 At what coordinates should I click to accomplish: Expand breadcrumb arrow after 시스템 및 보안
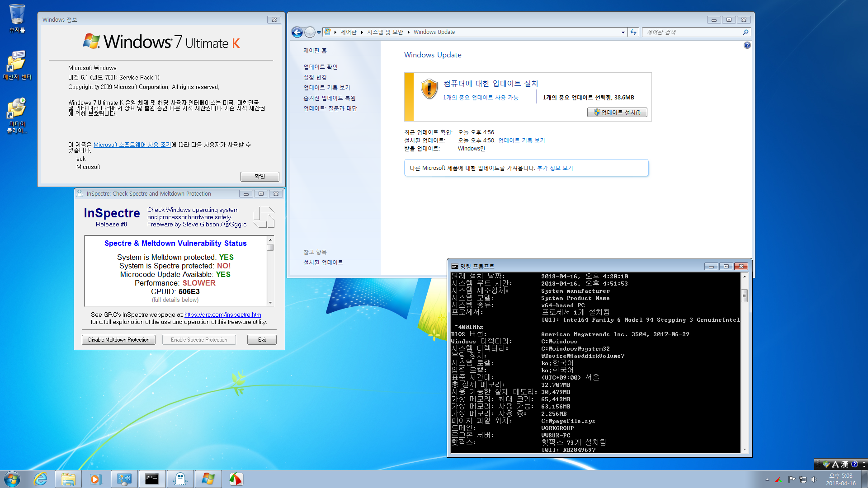(408, 32)
